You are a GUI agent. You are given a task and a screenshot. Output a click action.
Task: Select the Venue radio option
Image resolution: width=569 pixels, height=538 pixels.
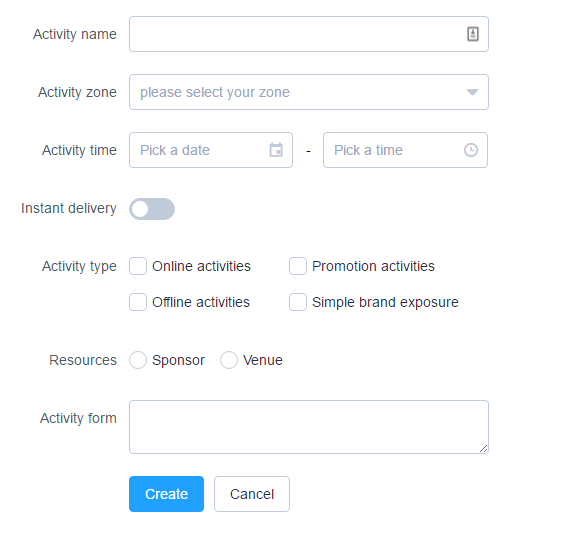coord(229,360)
